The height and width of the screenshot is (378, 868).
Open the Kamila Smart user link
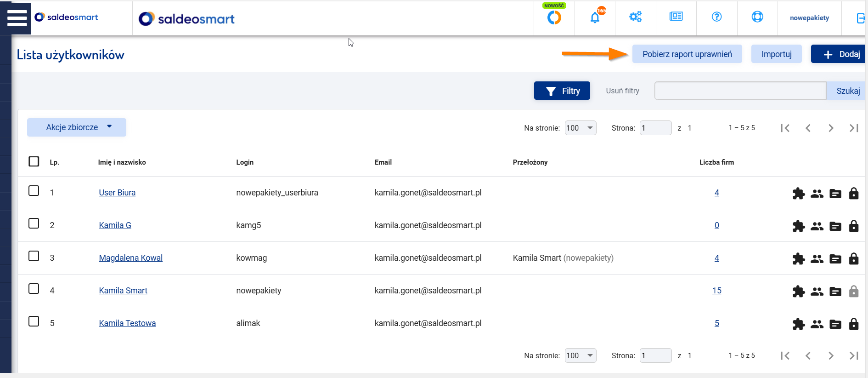point(123,291)
